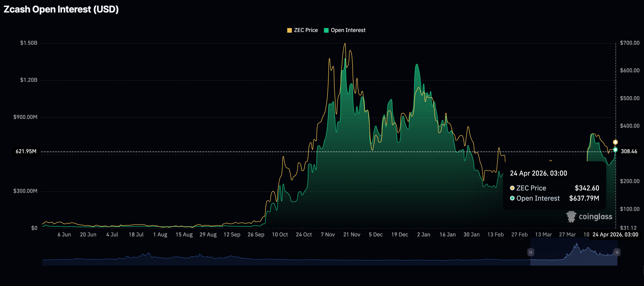Click the green open interest marker dot

click(615, 150)
